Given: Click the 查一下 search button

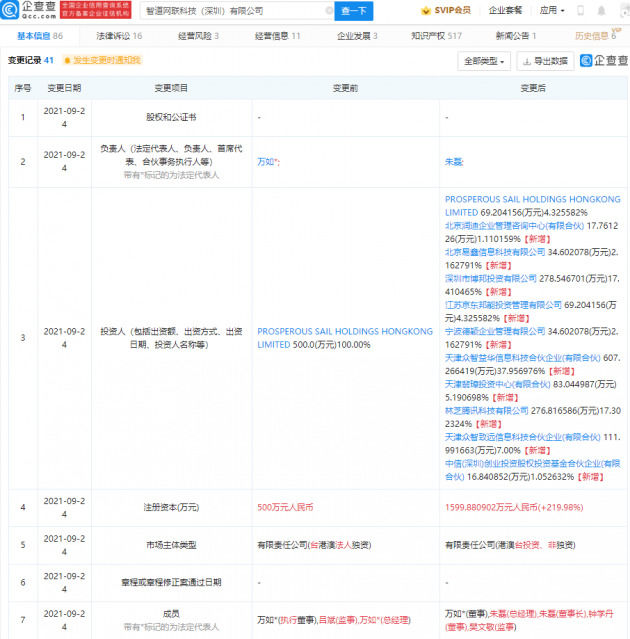Looking at the screenshot, I should point(353,11).
